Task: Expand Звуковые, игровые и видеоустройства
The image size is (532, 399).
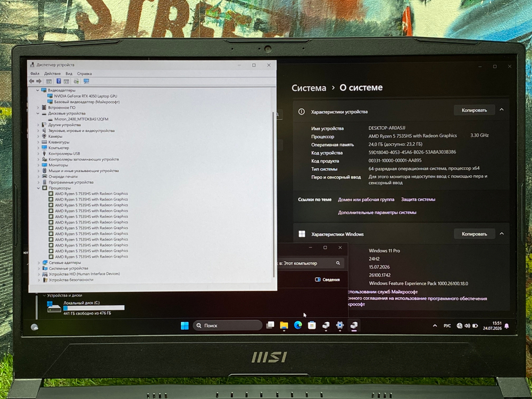Action: (38, 131)
